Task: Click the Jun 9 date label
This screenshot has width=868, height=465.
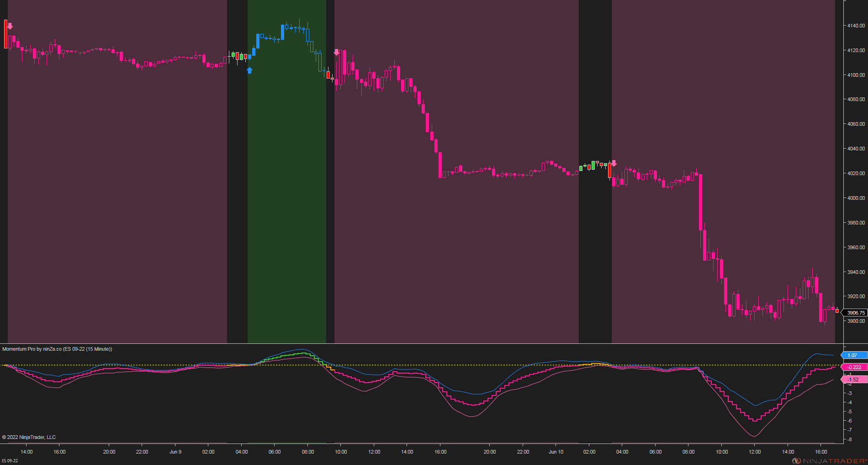Action: click(x=175, y=452)
